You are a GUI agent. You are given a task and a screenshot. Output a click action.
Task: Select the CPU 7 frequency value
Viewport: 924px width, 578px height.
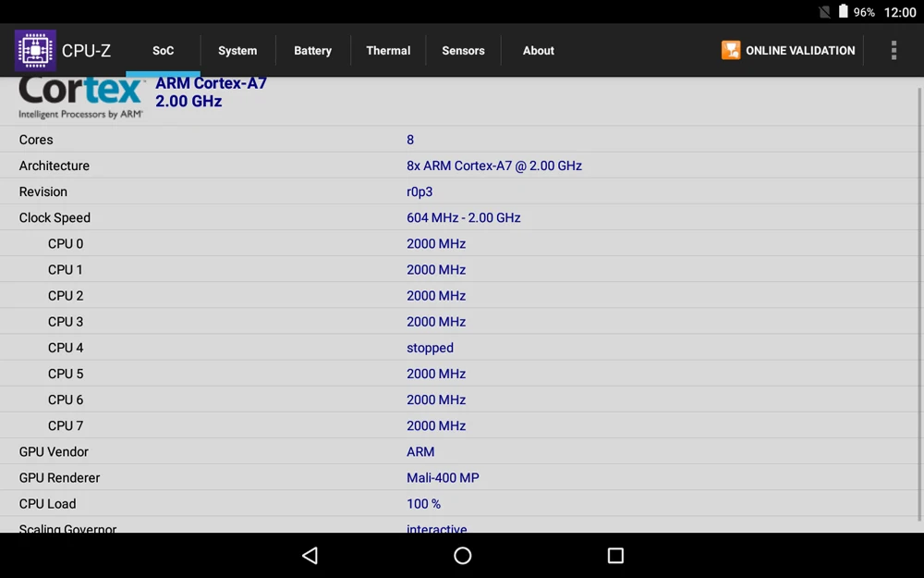[436, 425]
